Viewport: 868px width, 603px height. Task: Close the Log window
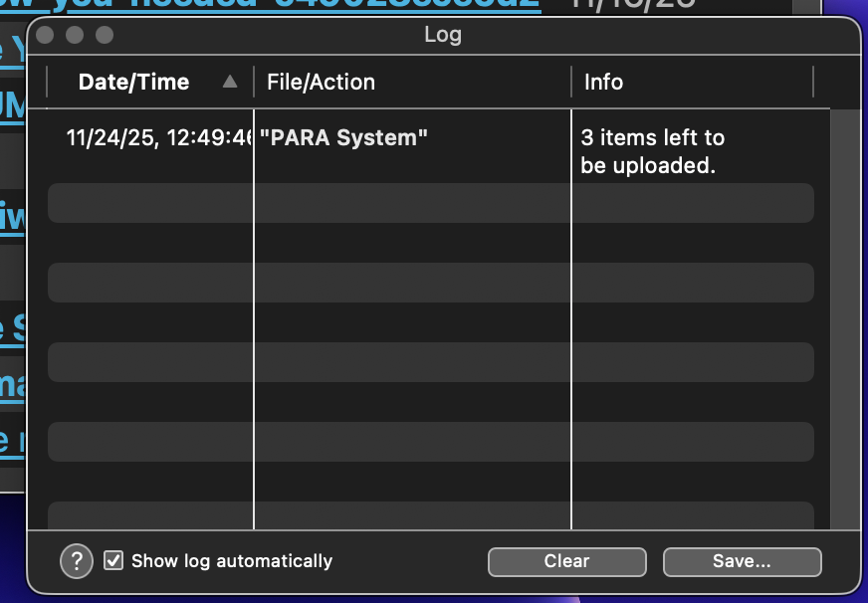coord(44,36)
